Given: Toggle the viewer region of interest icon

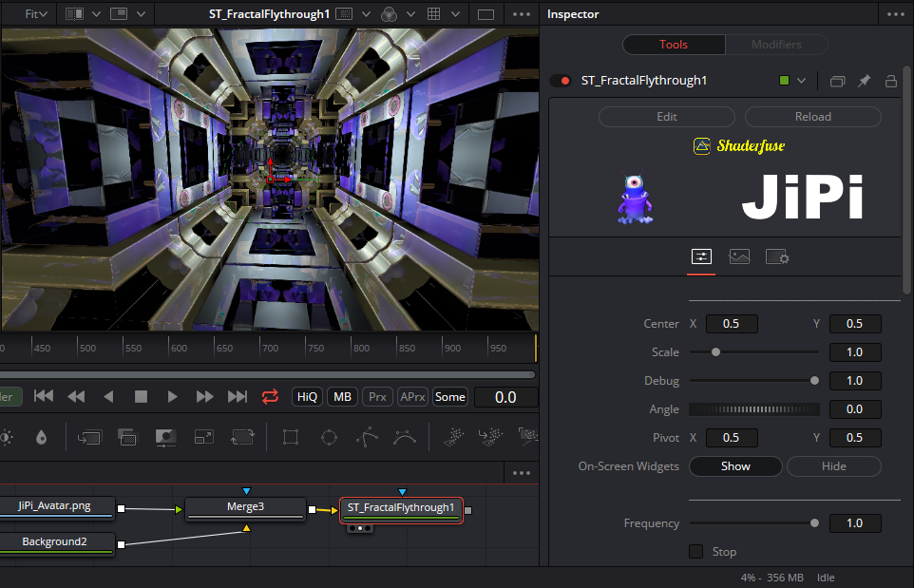Looking at the screenshot, I should point(345,14).
